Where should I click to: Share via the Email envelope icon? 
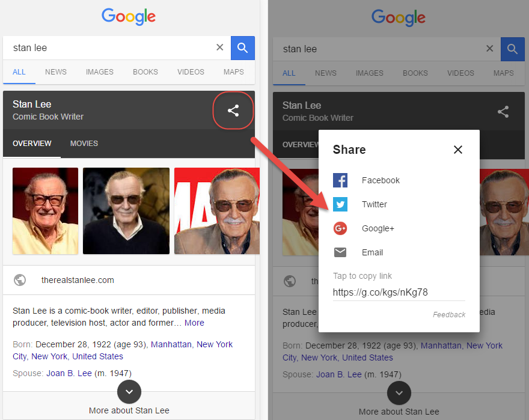[340, 252]
